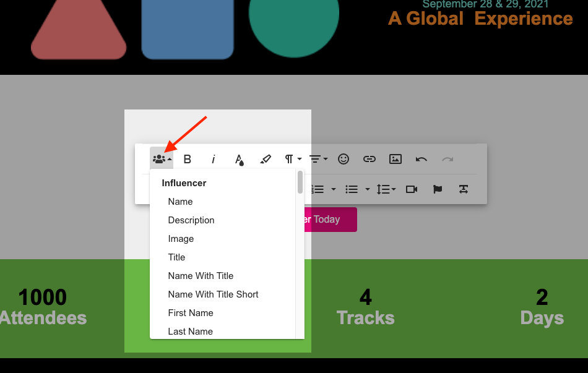Click the flag icon in toolbar
Screen dimensions: 588x373
click(x=438, y=189)
